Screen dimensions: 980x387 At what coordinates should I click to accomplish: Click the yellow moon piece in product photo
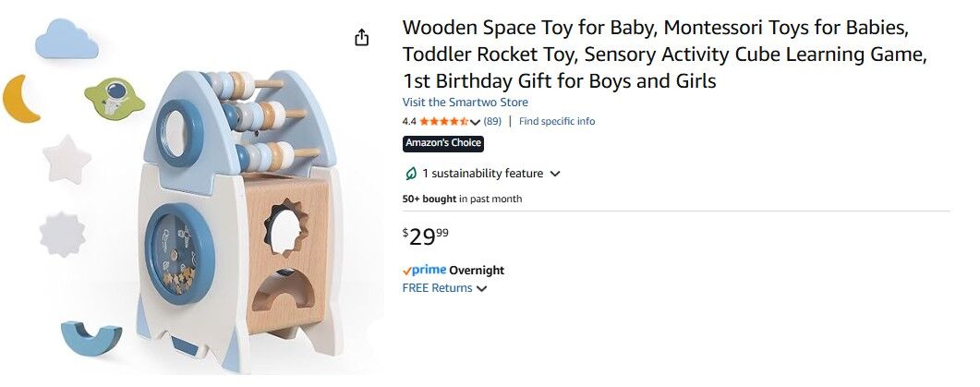(x=20, y=99)
